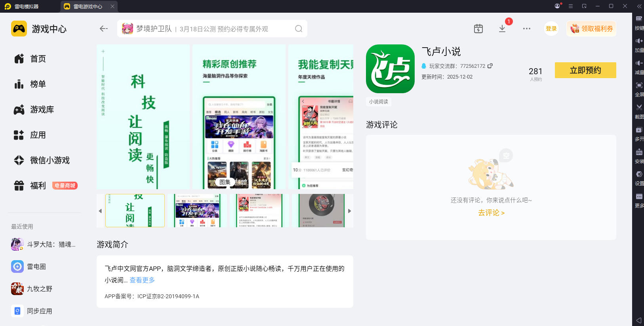This screenshot has height=326, width=644.
Task: Open 应用 in the sidebar
Action: point(30,135)
